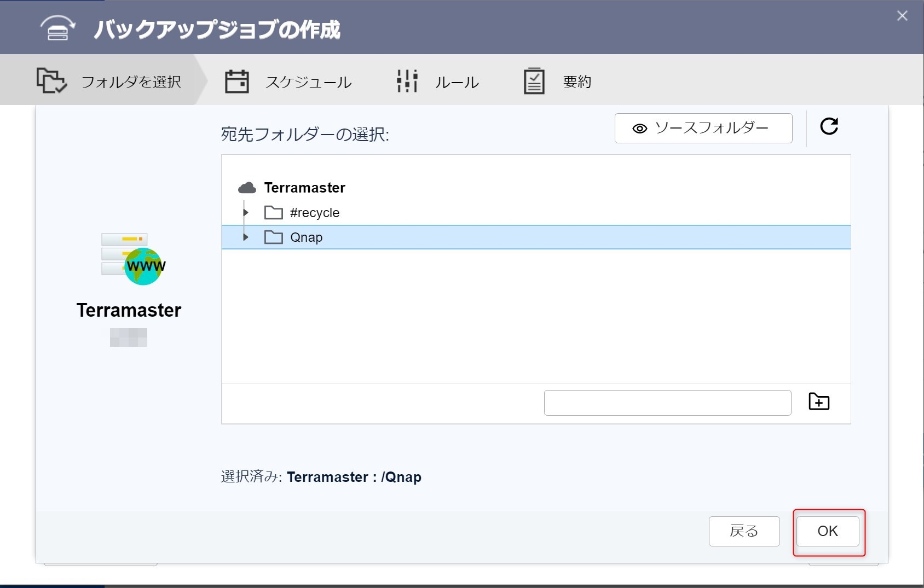Expand the #recycle folder arrow
The image size is (924, 588).
point(246,213)
